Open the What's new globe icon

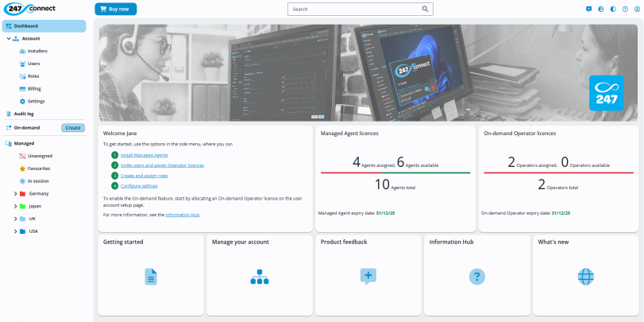pos(586,277)
